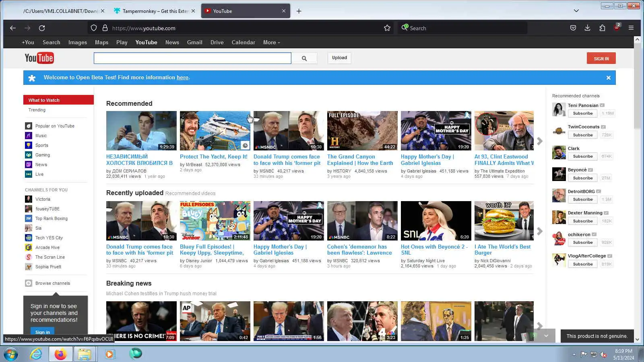Click the red SIGN IN button

[x=601, y=58]
